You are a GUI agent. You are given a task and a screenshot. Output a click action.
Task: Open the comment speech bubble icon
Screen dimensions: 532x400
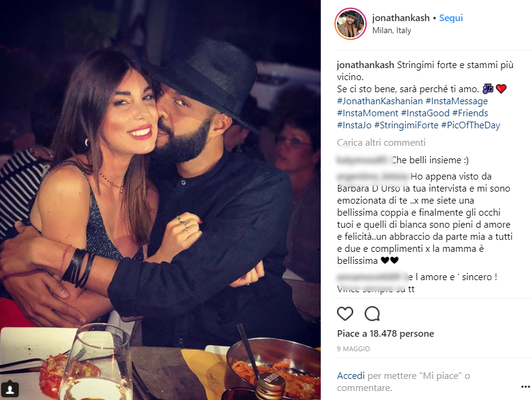[372, 313]
